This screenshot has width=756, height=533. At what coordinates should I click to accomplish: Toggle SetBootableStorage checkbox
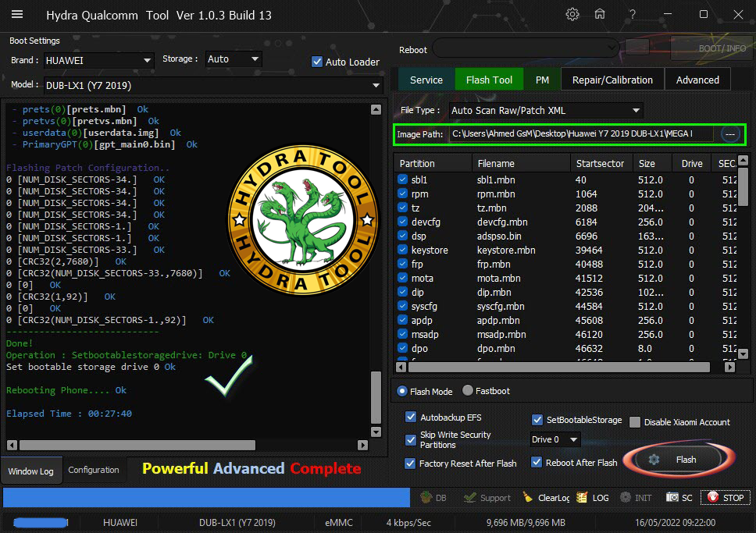(537, 420)
